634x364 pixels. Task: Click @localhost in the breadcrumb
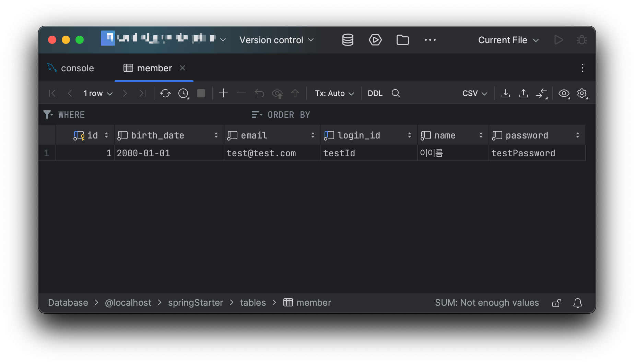[128, 303]
